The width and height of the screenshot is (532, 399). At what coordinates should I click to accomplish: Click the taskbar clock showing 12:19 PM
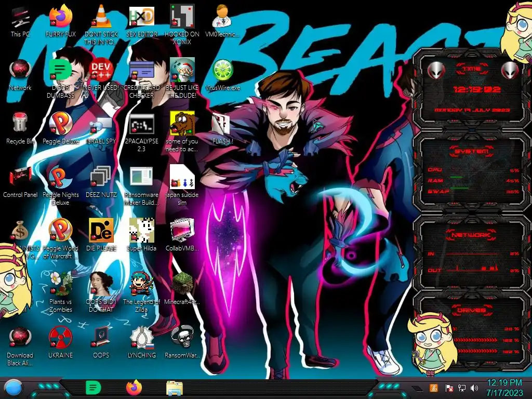pyautogui.click(x=504, y=388)
